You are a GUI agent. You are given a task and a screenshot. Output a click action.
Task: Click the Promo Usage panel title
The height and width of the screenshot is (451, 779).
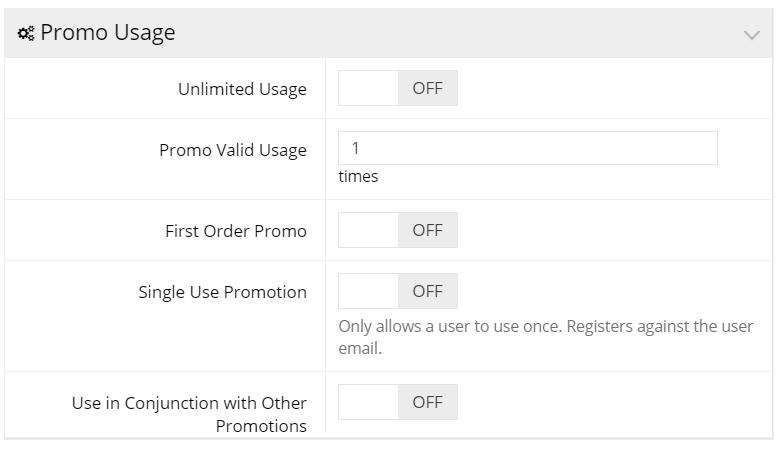point(107,33)
